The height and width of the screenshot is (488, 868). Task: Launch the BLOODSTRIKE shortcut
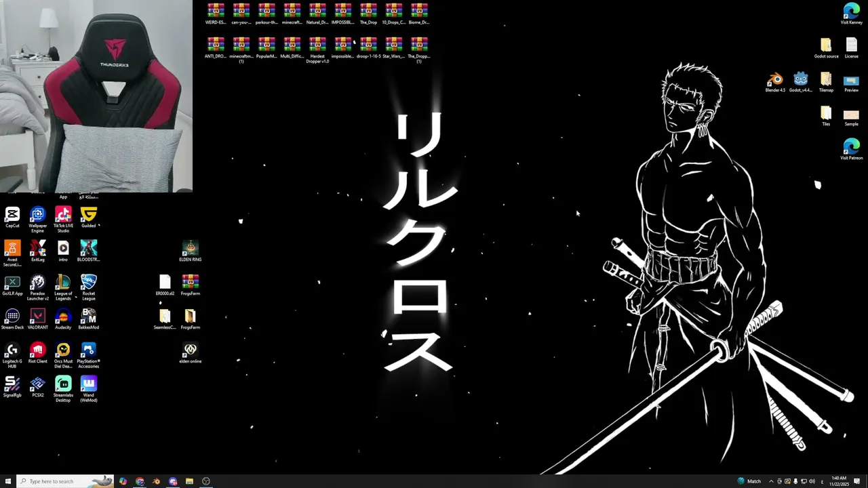[88, 252]
